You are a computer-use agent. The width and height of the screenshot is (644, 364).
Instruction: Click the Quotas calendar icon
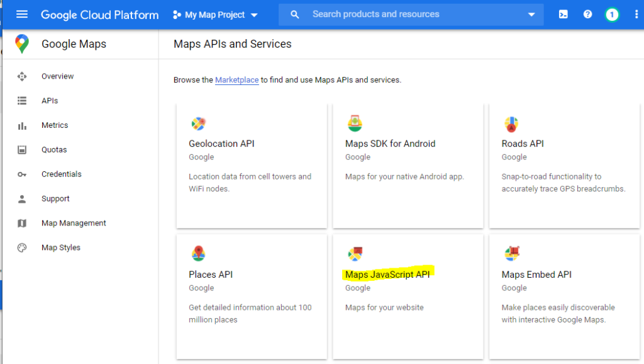(x=22, y=149)
